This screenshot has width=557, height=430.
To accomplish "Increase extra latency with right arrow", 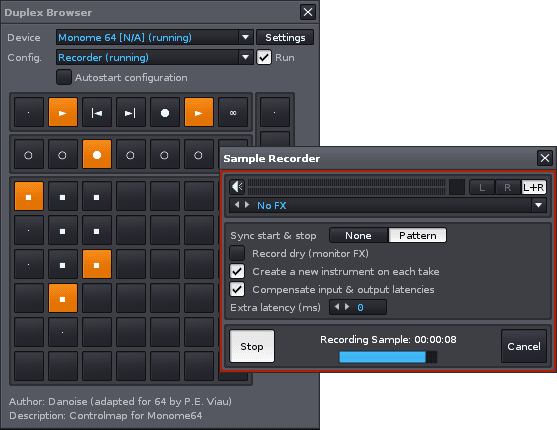I will 347,307.
